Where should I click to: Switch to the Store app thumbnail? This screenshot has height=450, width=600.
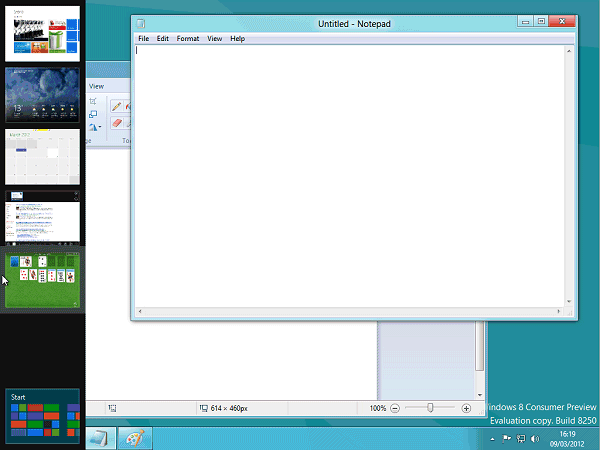[x=42, y=34]
